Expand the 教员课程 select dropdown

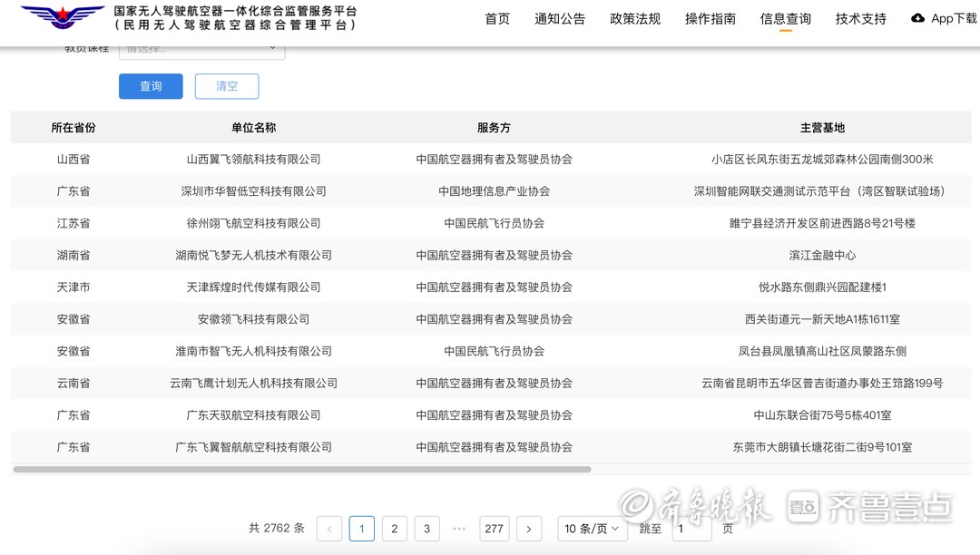click(201, 51)
